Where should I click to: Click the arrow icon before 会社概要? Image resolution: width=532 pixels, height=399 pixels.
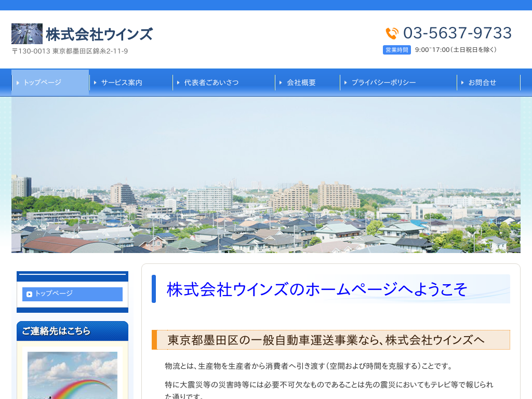(x=281, y=83)
